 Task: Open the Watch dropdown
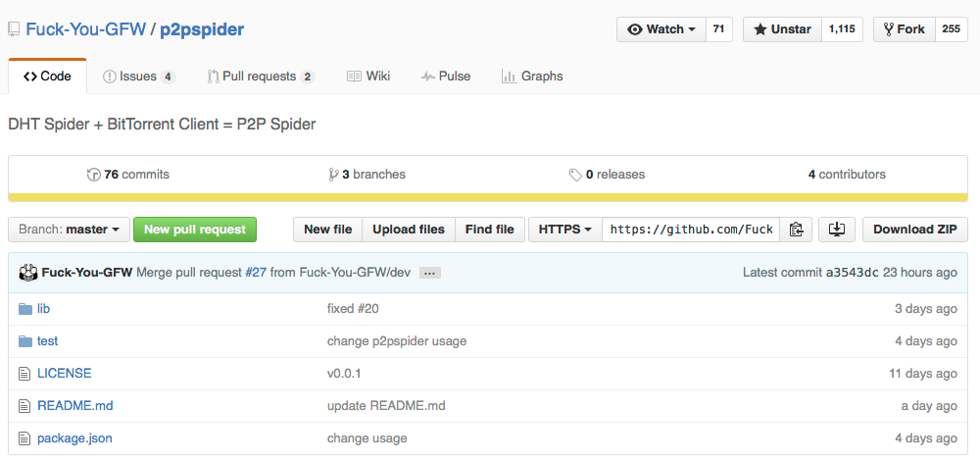point(661,29)
